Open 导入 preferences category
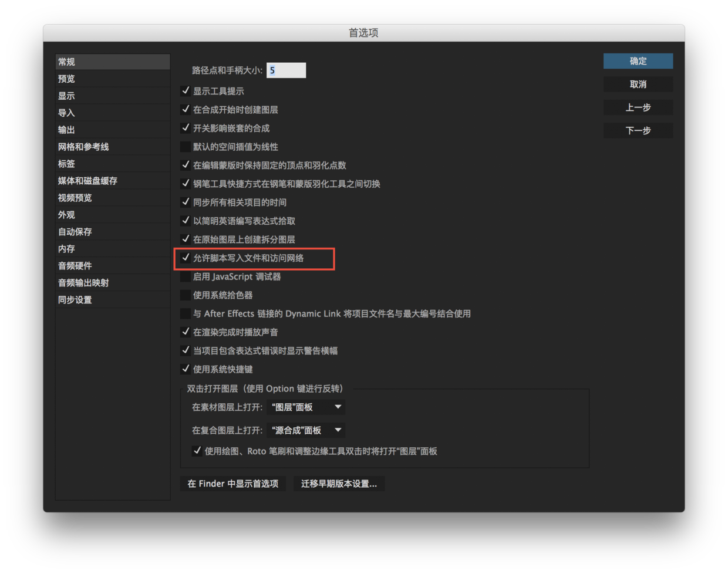The height and width of the screenshot is (574, 728). [x=113, y=113]
